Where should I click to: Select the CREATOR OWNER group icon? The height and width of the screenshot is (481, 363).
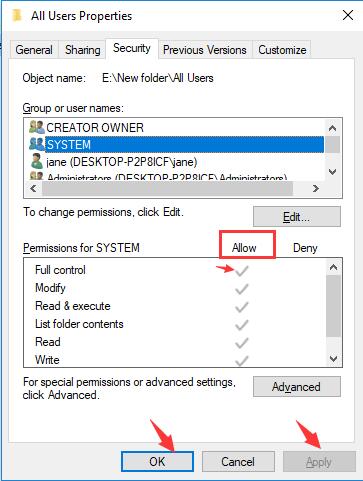[37, 127]
